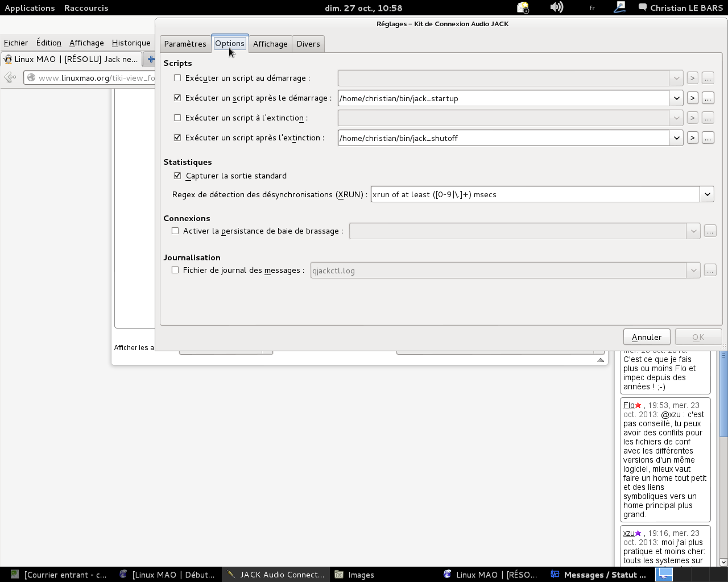Click the Annuler button
The height and width of the screenshot is (582, 728).
(x=647, y=337)
